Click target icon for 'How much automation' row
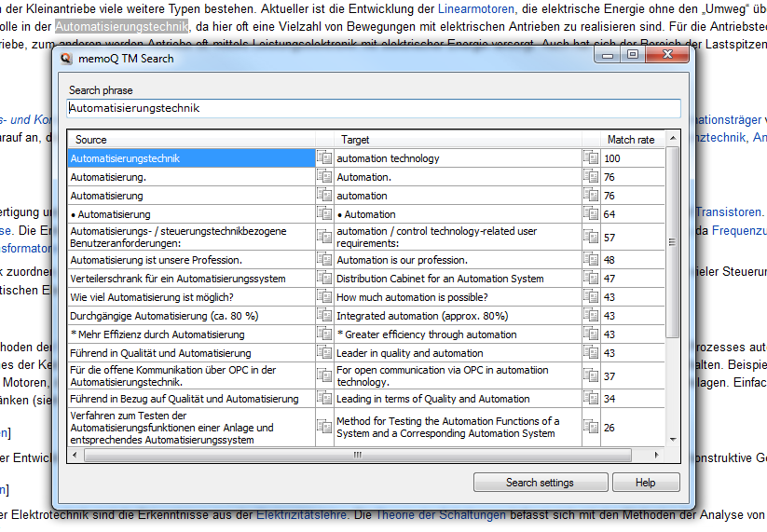The image size is (767, 532). click(591, 297)
